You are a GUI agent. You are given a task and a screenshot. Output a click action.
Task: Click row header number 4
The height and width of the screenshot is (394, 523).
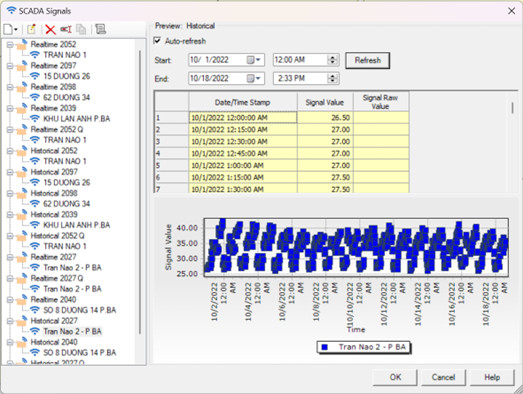pyautogui.click(x=171, y=153)
